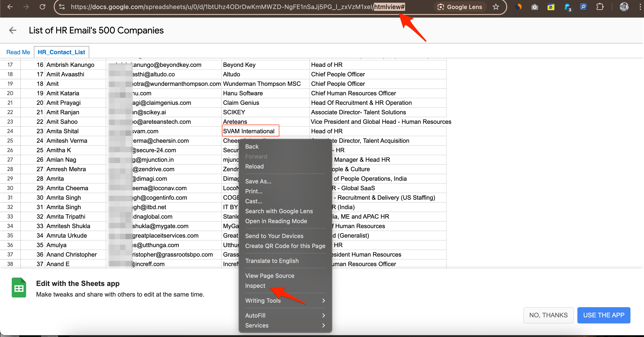The width and height of the screenshot is (644, 337).
Task: Select the HR_Contact_List tab
Action: click(x=61, y=52)
